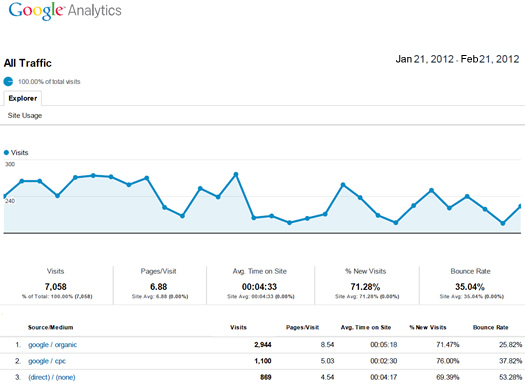Screen dimensions: 525x385
Task: Click the 69.39% new visits value
Action: pos(448,377)
